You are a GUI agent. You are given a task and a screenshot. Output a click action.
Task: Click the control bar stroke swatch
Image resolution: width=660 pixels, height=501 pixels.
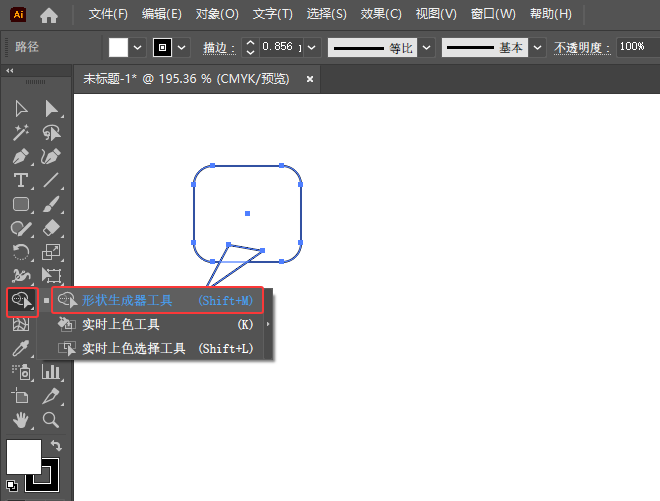click(162, 48)
